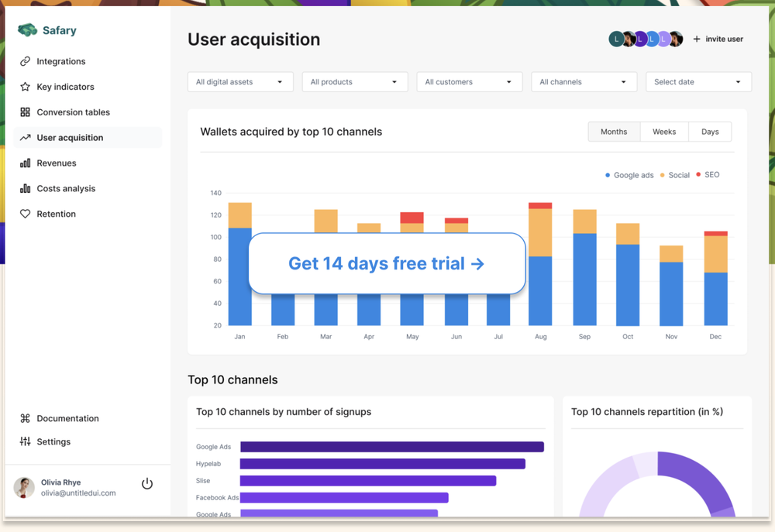Click the Integrations link icon
The width and height of the screenshot is (775, 532).
coord(25,61)
